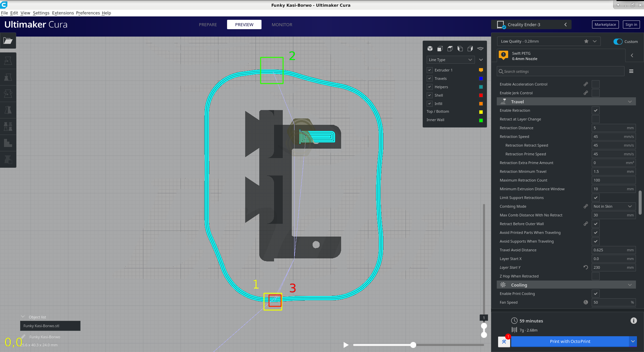Click link icon beside Enable Acceleration Control

pos(586,84)
